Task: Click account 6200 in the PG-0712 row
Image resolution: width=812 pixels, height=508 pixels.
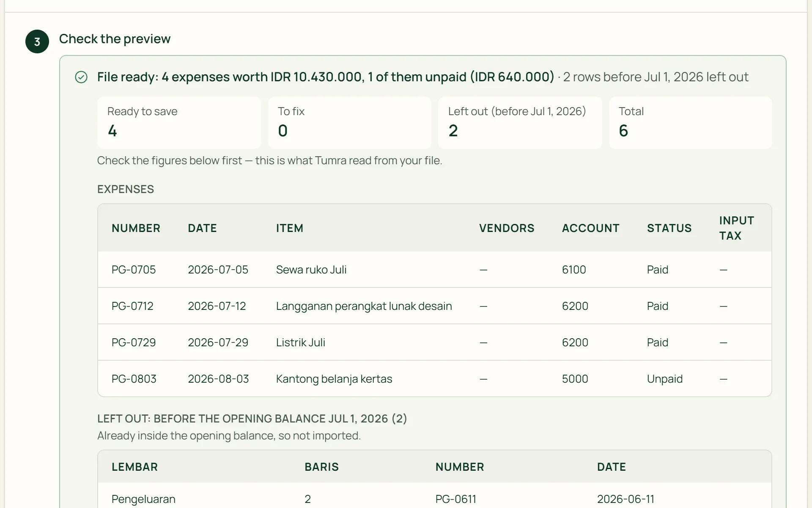Action: point(575,306)
